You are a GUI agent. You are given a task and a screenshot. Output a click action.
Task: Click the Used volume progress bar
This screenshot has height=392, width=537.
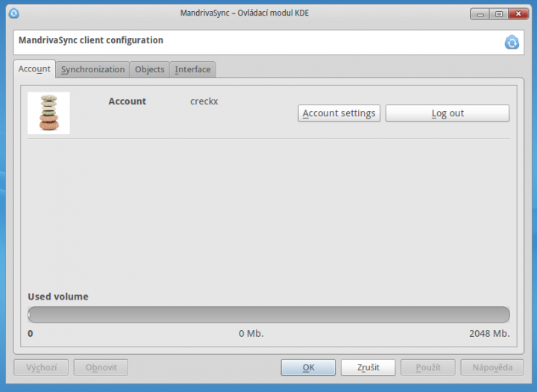coord(268,314)
